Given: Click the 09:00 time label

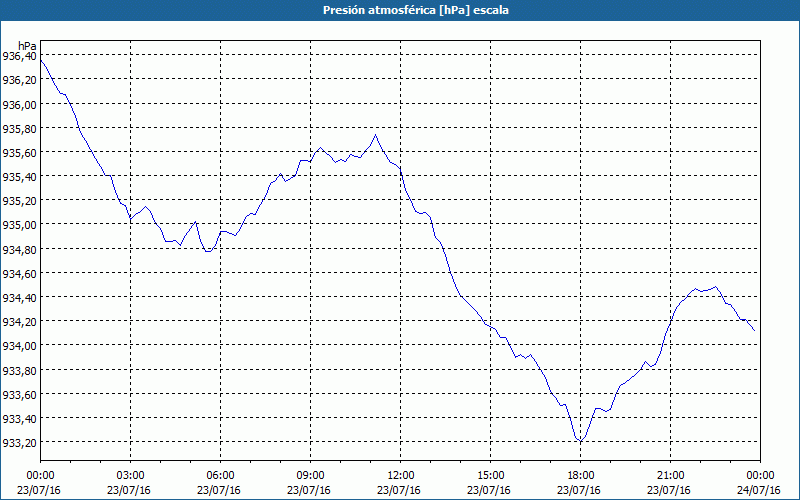Looking at the screenshot, I should coord(310,476).
